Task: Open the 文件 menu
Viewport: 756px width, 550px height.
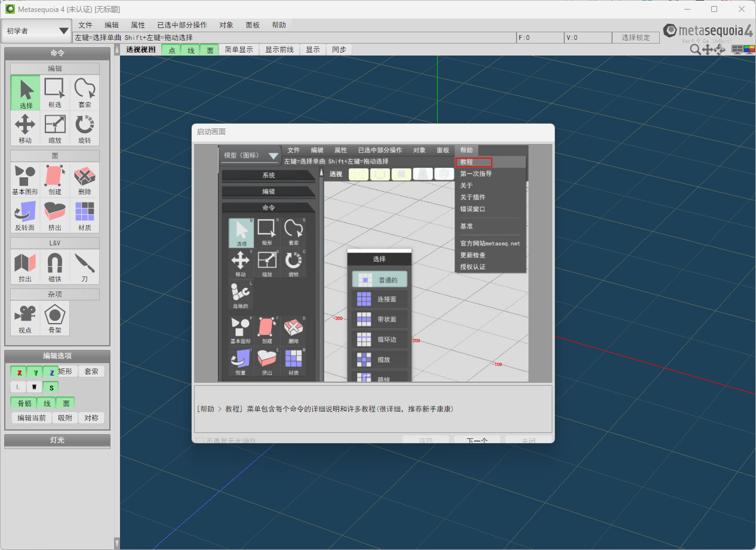Action: click(85, 25)
